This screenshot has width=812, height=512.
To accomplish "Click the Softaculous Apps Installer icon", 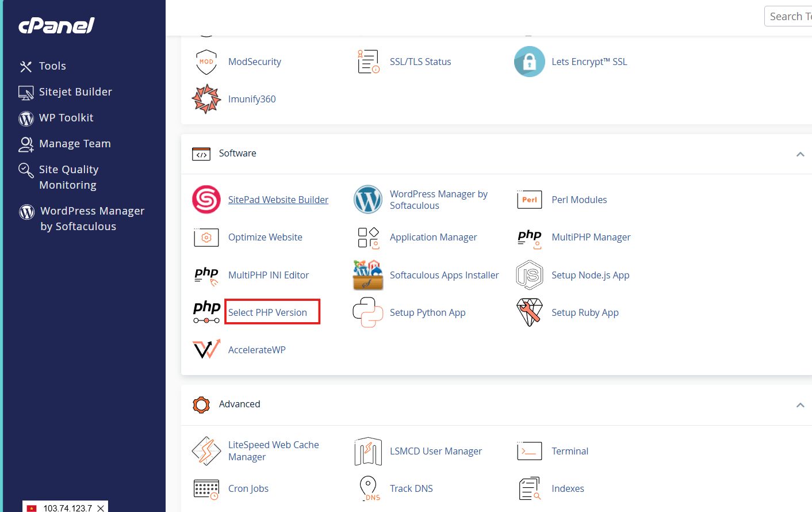I will [x=368, y=275].
